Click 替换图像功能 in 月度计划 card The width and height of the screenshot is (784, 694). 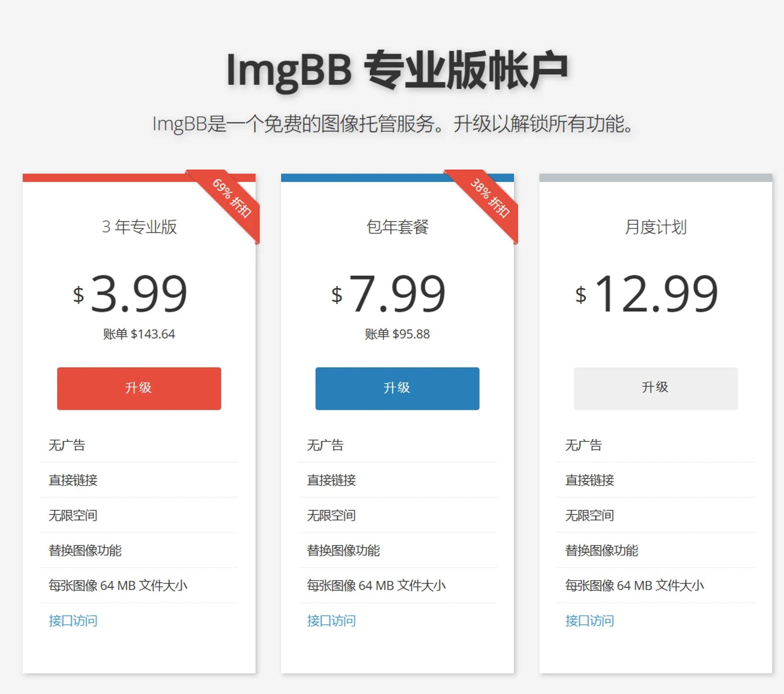tap(602, 550)
